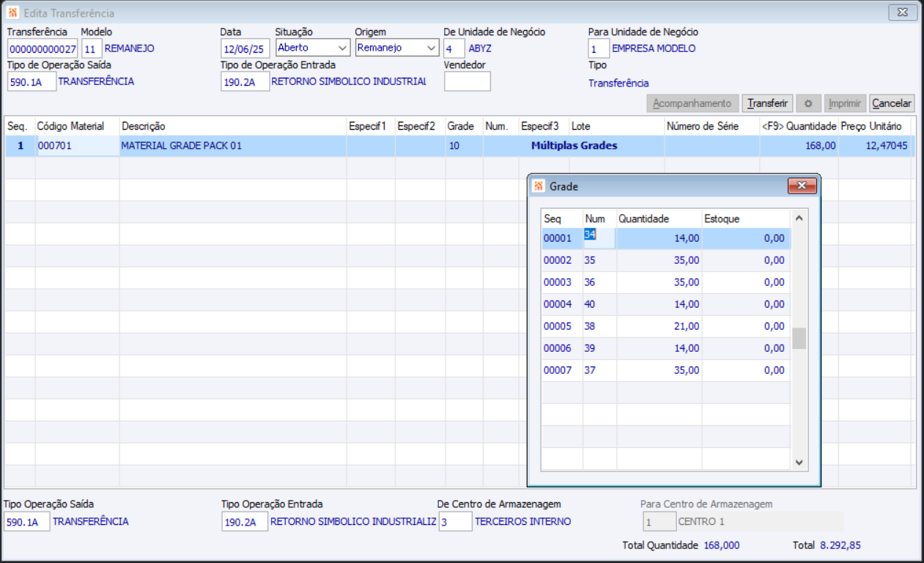
Task: Click the bottom Tipo Operação Entrada field
Action: click(245, 521)
